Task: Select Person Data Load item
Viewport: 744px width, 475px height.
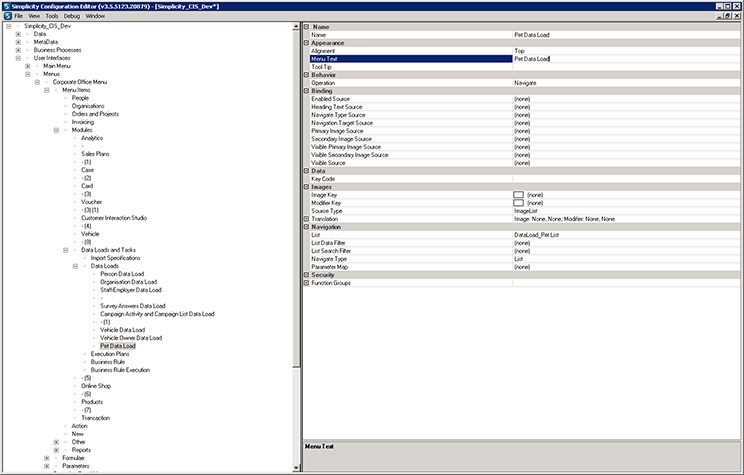Action: click(x=122, y=274)
